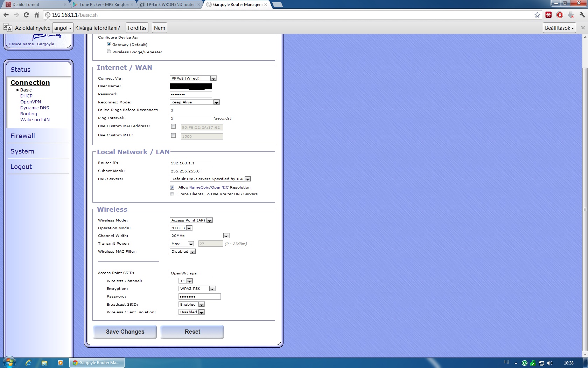The image size is (588, 368).
Task: Open the red stop-sign extension icon
Action: (x=560, y=15)
